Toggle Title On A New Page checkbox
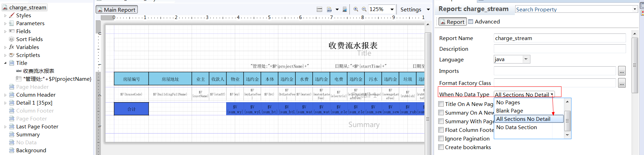The width and height of the screenshot is (644, 155). pos(441,104)
